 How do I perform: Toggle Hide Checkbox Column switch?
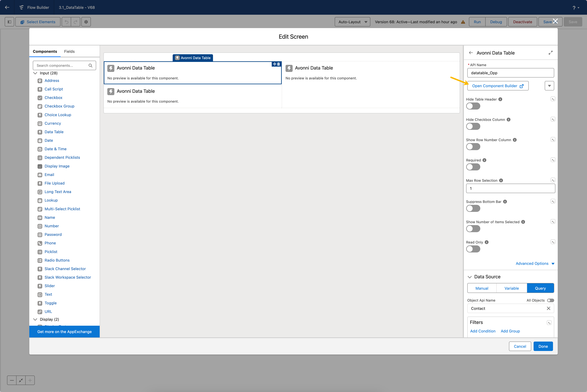473,126
